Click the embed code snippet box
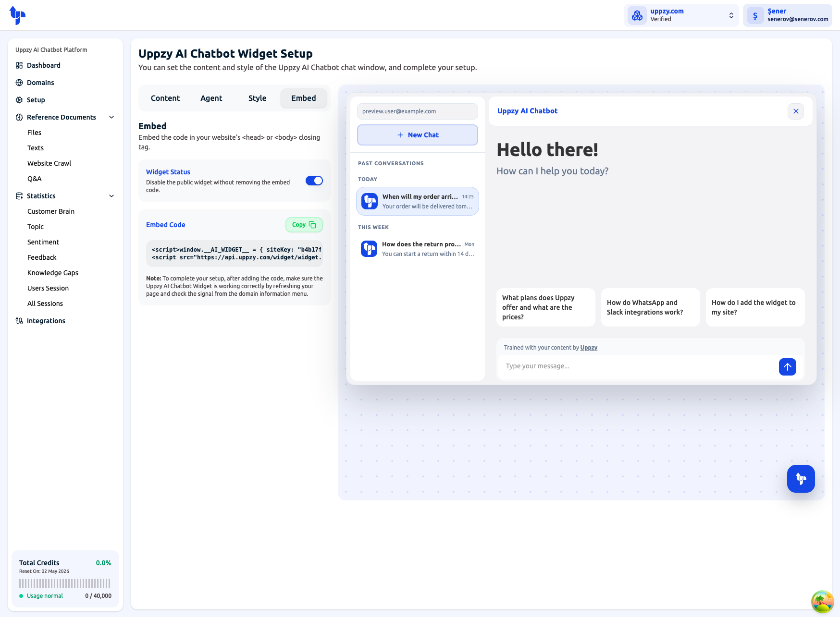 pos(235,254)
